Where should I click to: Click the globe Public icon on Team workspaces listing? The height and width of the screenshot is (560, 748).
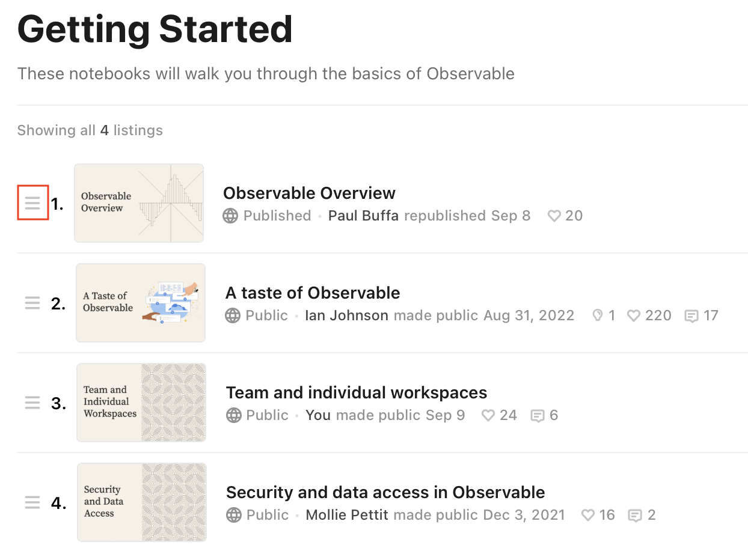coord(233,415)
